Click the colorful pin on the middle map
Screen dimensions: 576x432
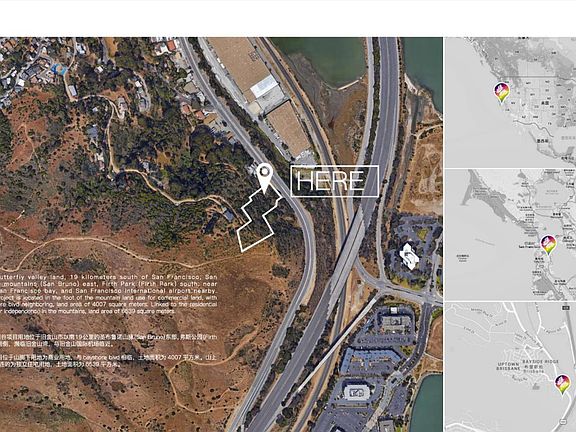point(548,245)
